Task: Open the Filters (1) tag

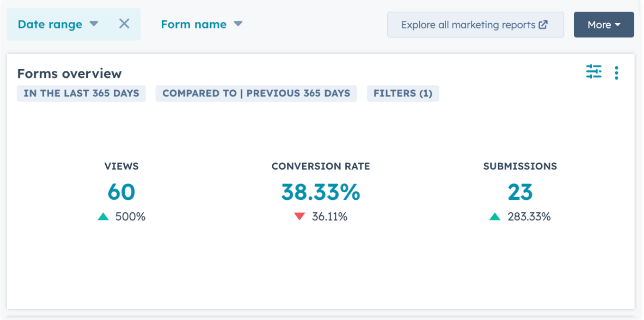Action: coord(403,93)
